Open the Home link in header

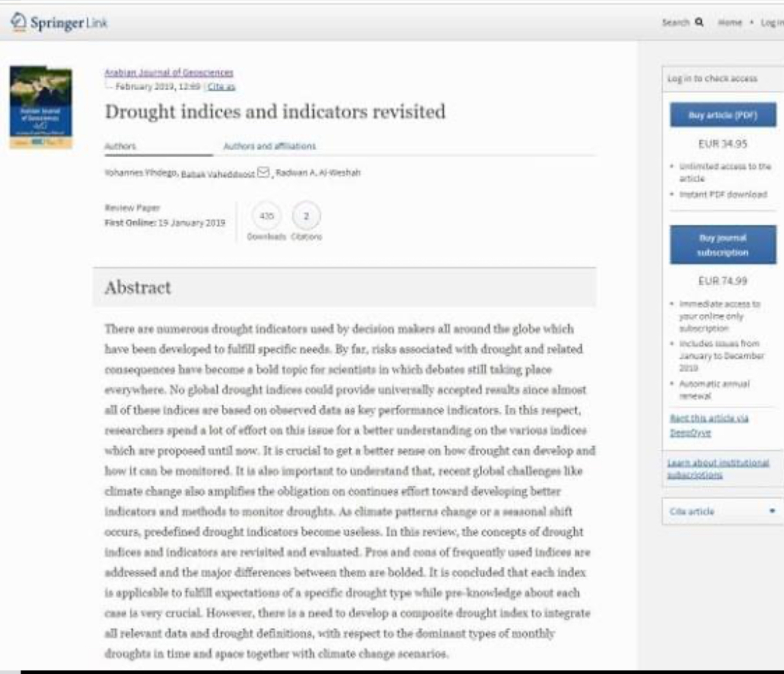[x=730, y=23]
